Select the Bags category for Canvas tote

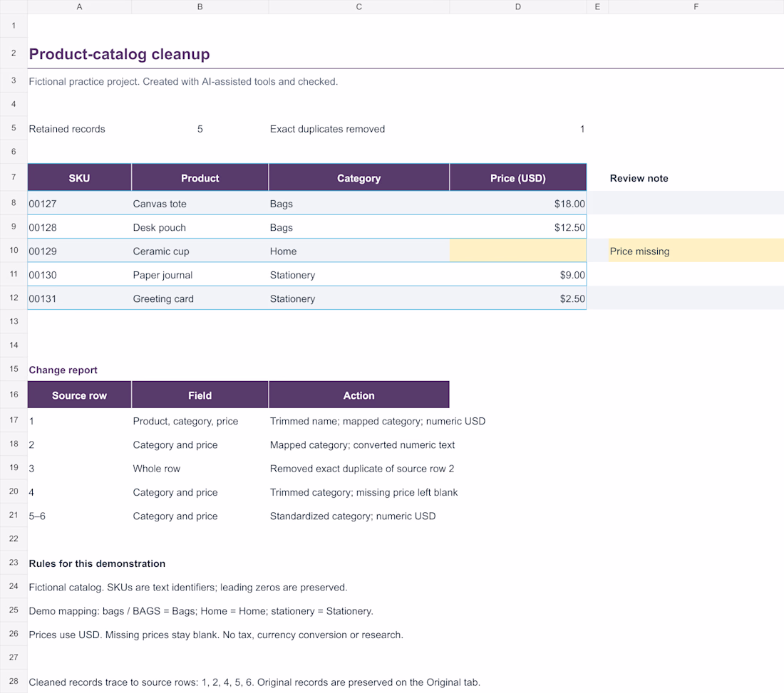(359, 204)
